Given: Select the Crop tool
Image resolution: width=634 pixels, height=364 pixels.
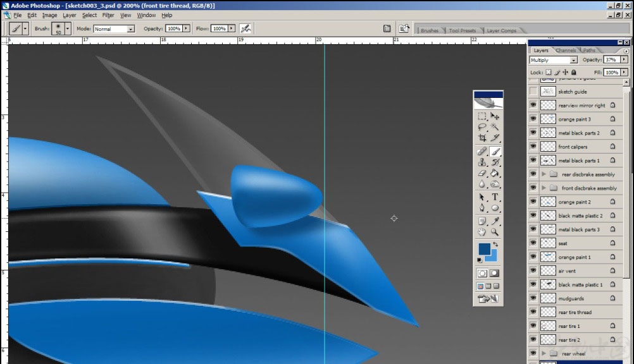Looking at the screenshot, I should (482, 138).
